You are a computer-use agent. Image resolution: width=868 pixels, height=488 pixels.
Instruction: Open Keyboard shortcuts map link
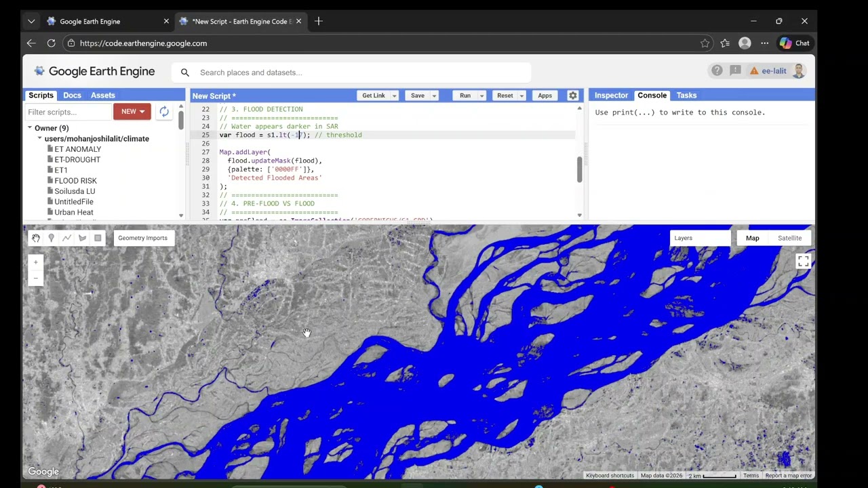610,476
